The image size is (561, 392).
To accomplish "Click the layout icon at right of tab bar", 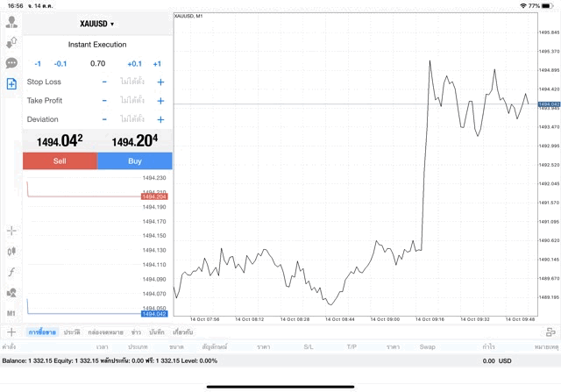I will (x=550, y=332).
